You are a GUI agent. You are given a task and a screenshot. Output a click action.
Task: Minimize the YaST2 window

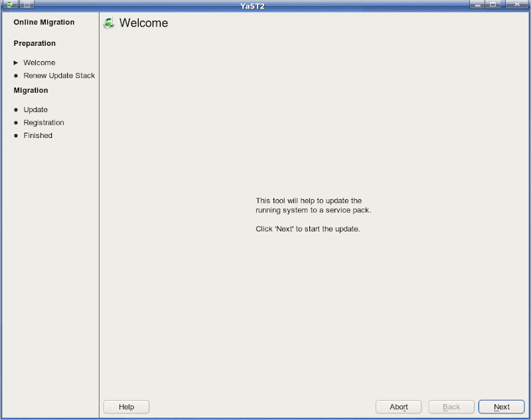point(477,4)
